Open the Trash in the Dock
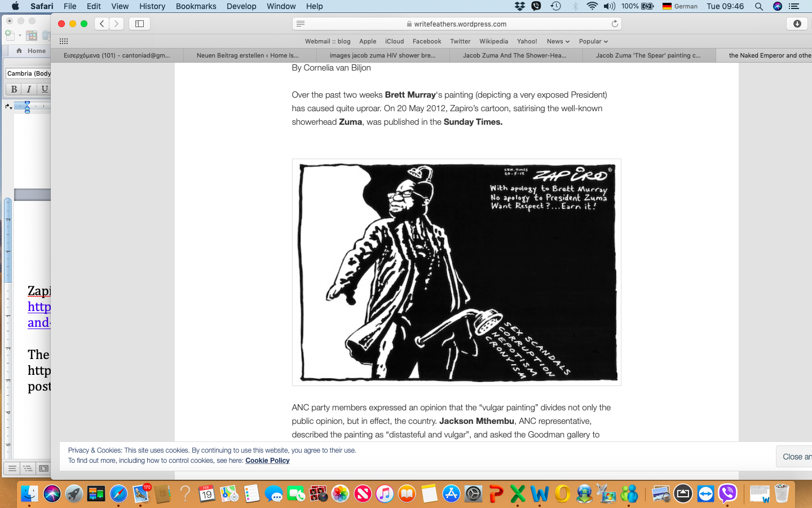 pyautogui.click(x=782, y=494)
